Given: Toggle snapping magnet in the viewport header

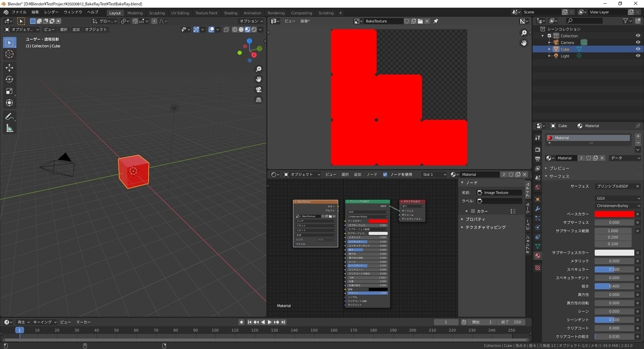Looking at the screenshot, I should coord(135,21).
